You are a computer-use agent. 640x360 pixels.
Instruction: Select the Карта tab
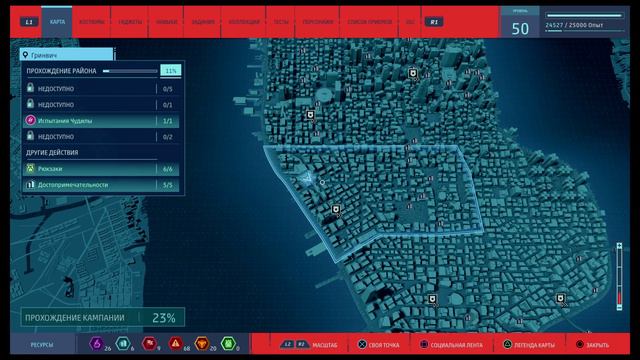pos(57,22)
